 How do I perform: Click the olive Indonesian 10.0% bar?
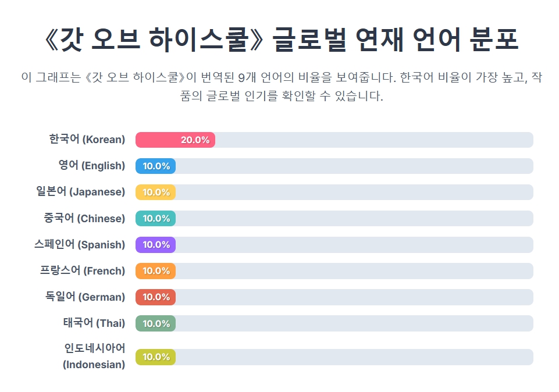[155, 357]
